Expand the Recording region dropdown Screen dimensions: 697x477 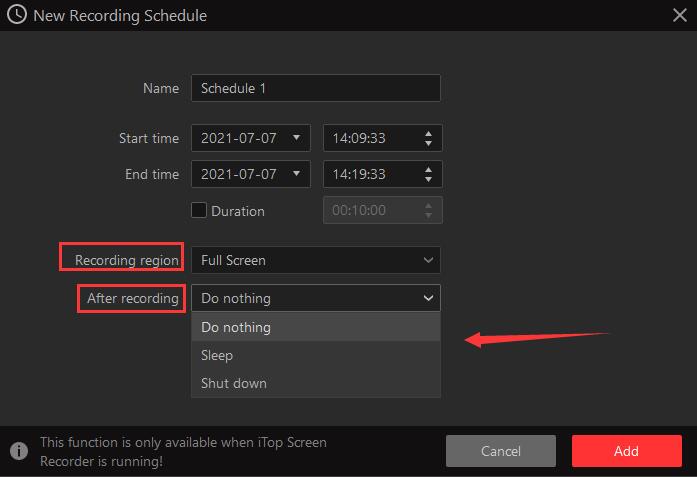pos(428,260)
